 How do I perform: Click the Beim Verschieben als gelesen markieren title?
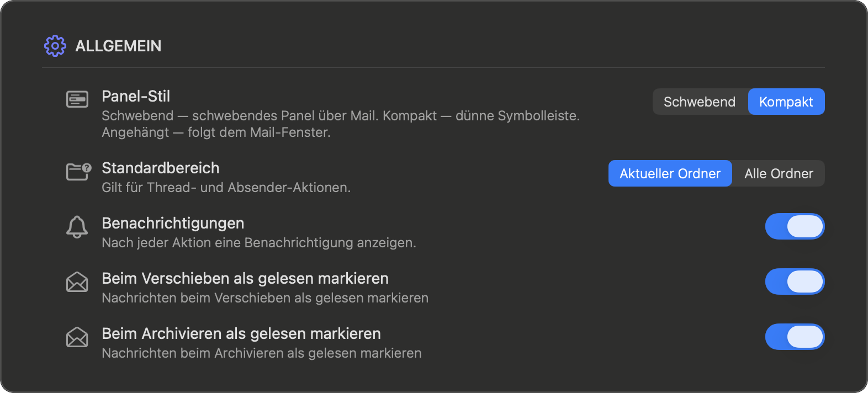pyautogui.click(x=245, y=278)
